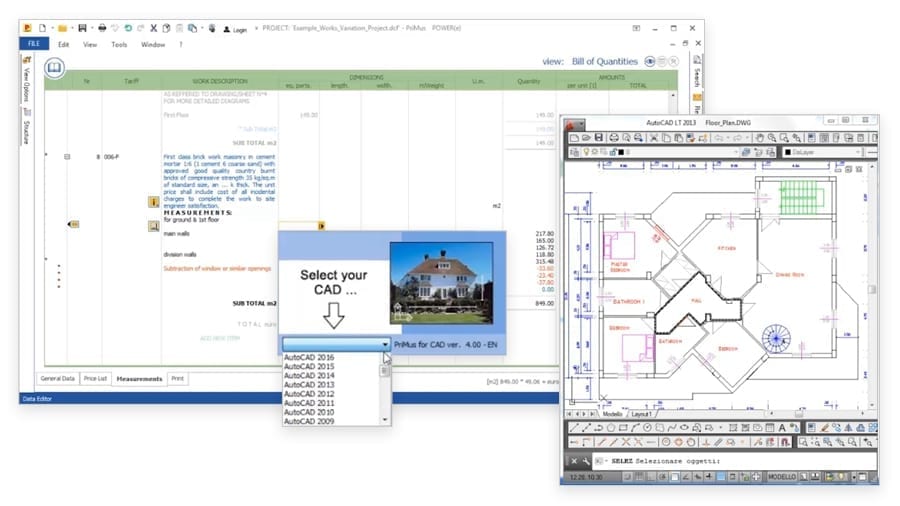
Task: Toggle the layer lightbulb on/off icon
Action: pos(585,152)
